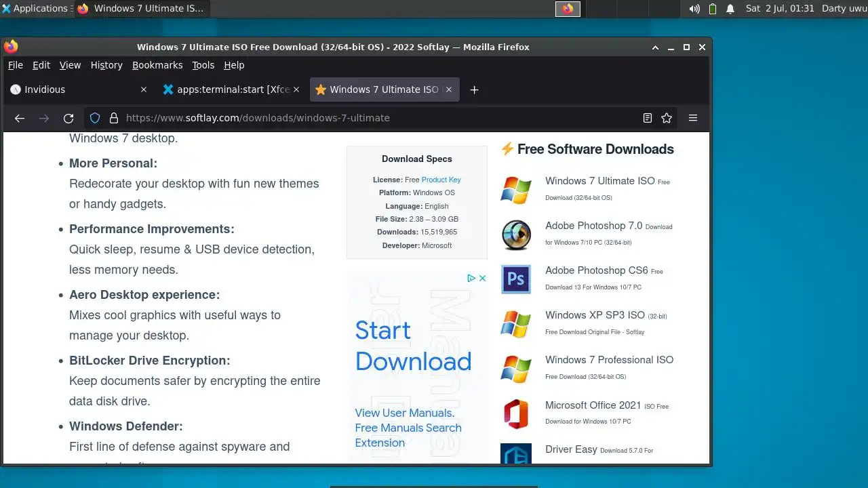Screen dimensions: 868x488
Task: Close the Invidious tab
Action: click(x=143, y=89)
